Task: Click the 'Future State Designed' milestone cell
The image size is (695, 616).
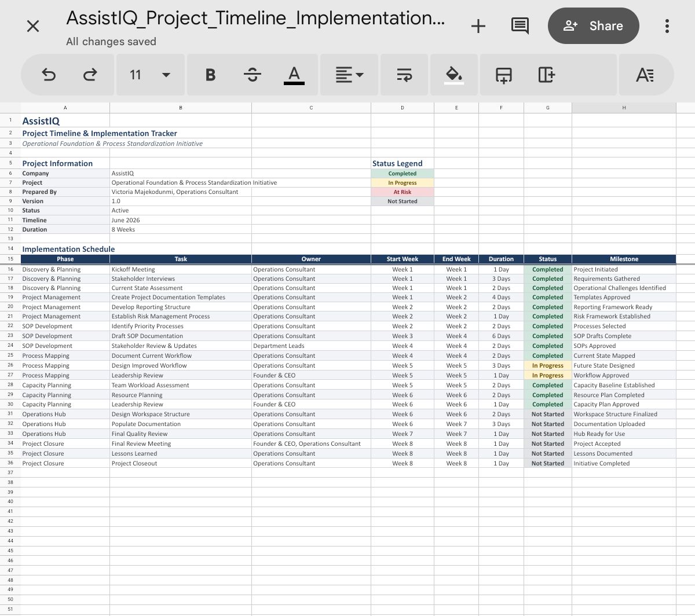Action: point(624,365)
